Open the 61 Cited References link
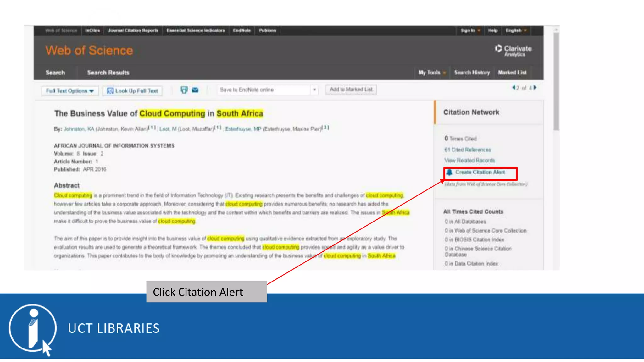 coord(468,150)
